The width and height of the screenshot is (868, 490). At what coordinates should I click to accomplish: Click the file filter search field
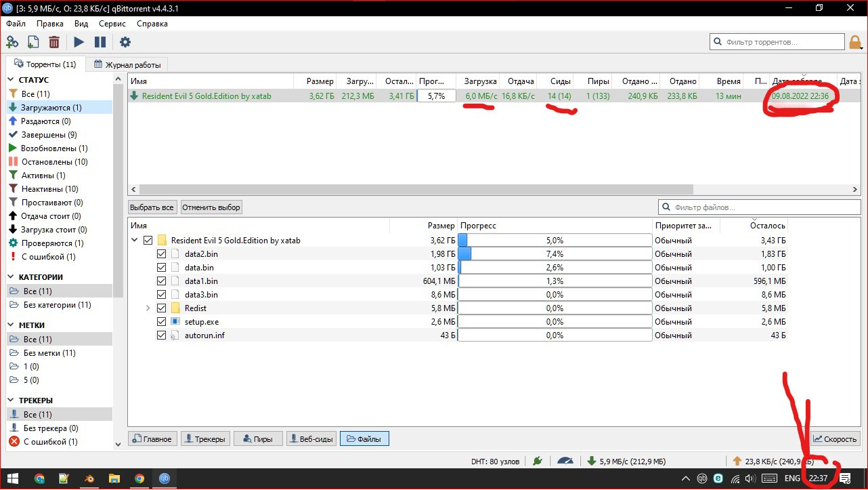click(x=759, y=207)
